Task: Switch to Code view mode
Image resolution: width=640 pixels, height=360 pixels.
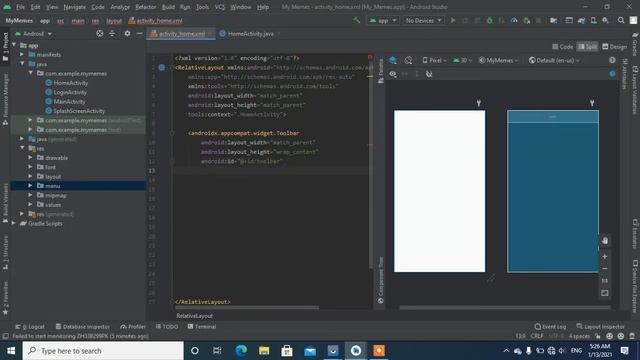Action: (x=562, y=47)
